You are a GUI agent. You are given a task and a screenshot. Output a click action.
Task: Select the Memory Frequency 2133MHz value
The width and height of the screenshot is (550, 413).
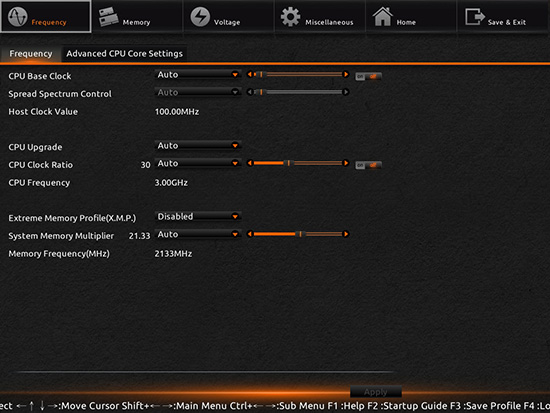click(x=173, y=254)
